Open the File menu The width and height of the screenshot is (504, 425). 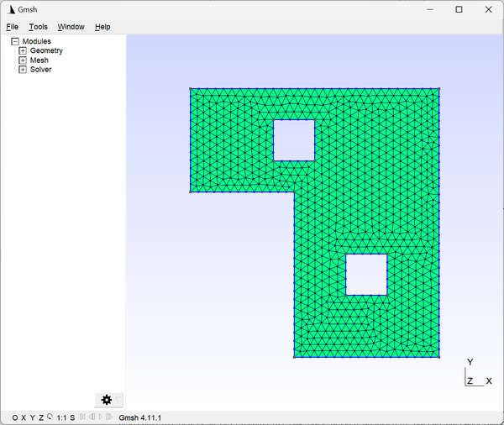coord(13,27)
